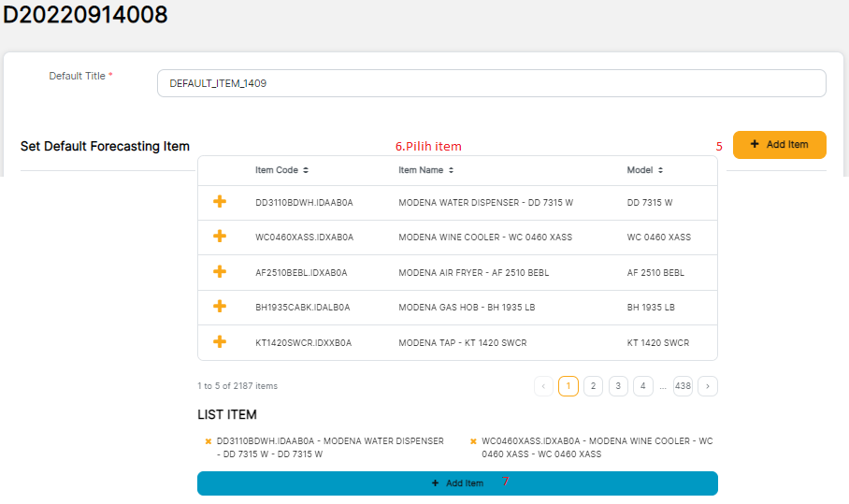Go to page 3 of items

click(x=618, y=386)
